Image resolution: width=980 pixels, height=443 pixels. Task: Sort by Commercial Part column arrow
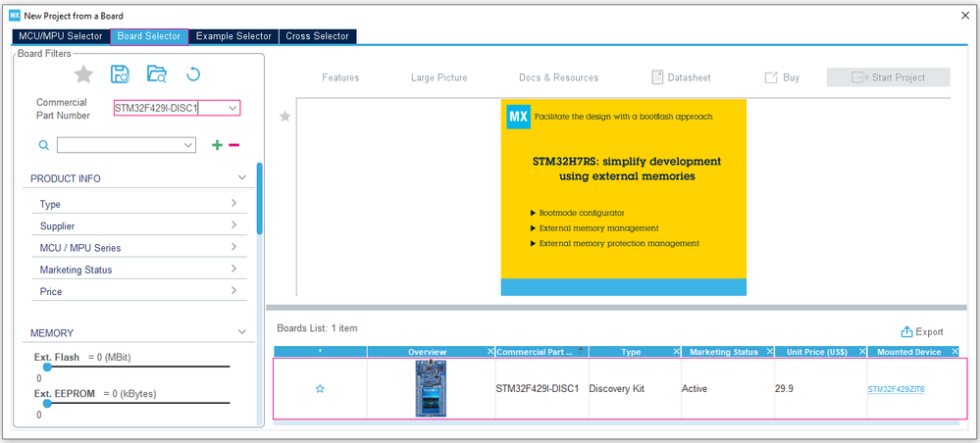click(x=582, y=351)
